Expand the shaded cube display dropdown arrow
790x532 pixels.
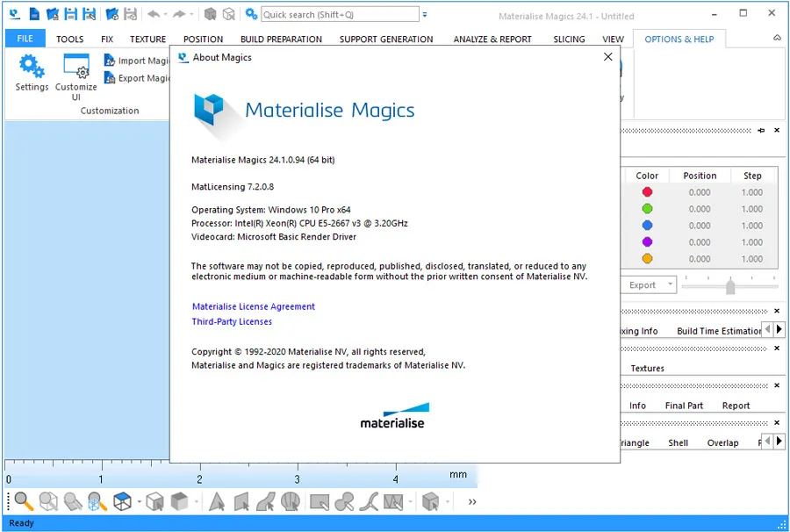tap(196, 502)
